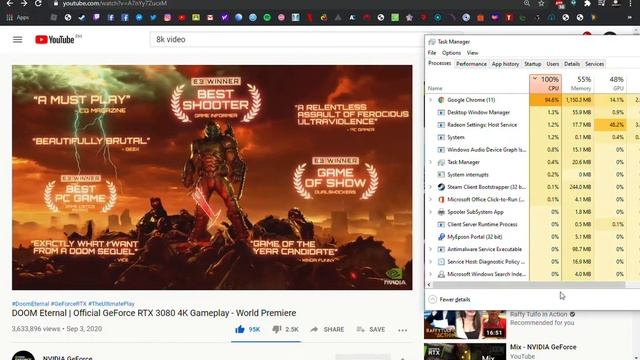The image size is (640, 360).
Task: Sort processes by Memory column header
Action: pos(578,83)
